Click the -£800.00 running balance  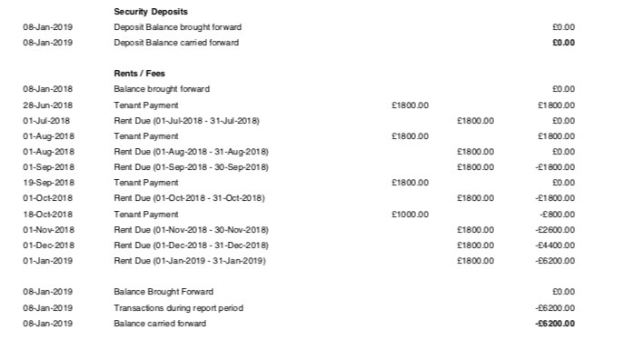point(558,215)
